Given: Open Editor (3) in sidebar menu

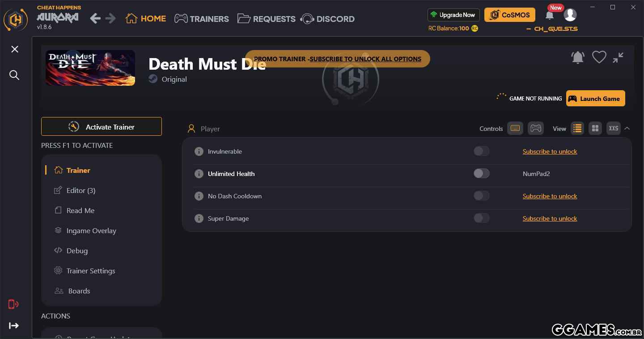Looking at the screenshot, I should click(80, 190).
